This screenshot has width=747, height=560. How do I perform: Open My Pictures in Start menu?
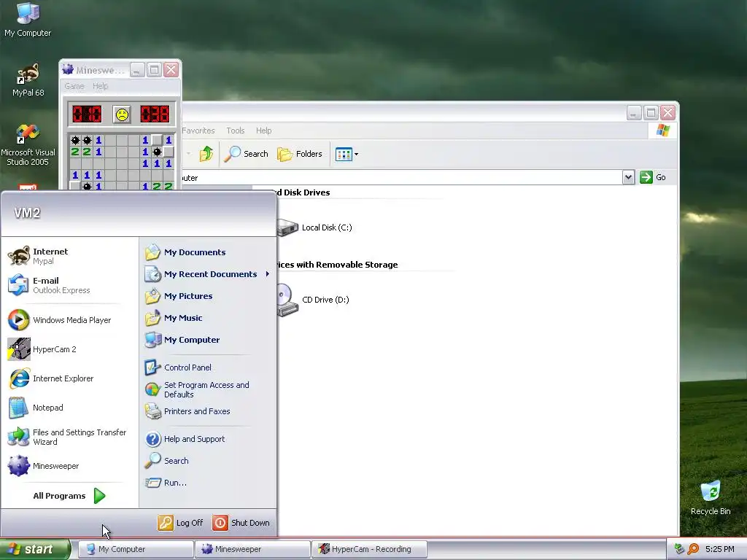tap(208, 296)
